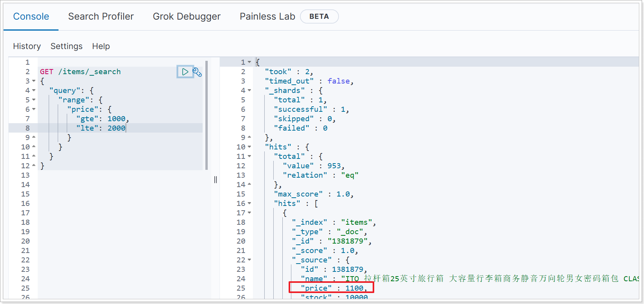
Task: Place cursor on "lte": 2000 line
Action: tap(101, 128)
